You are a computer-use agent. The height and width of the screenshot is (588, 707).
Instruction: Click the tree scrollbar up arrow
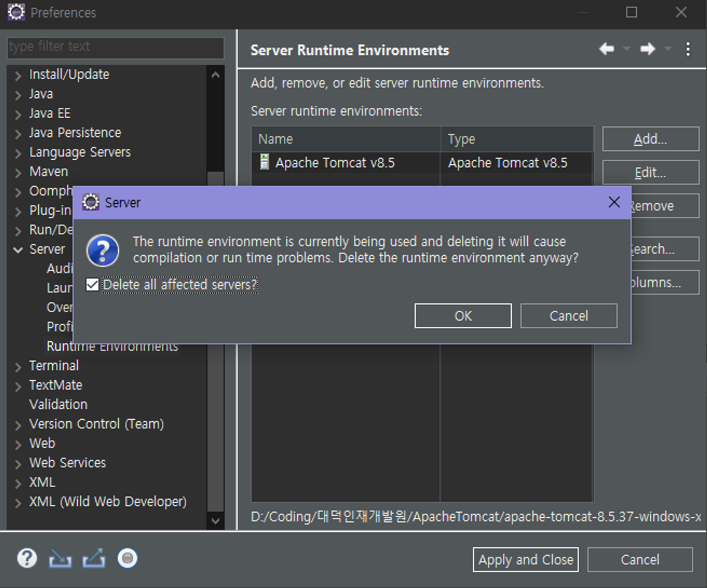coord(215,75)
